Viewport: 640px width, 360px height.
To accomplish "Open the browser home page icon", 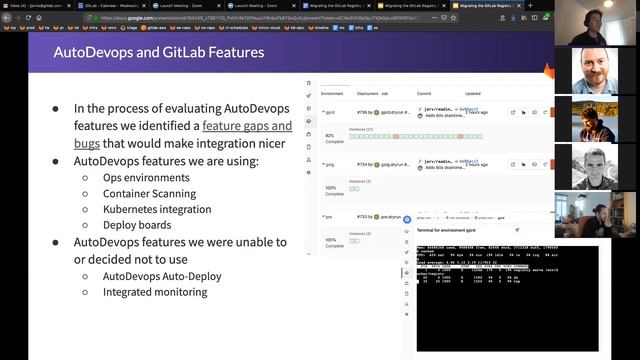I will (x=39, y=18).
